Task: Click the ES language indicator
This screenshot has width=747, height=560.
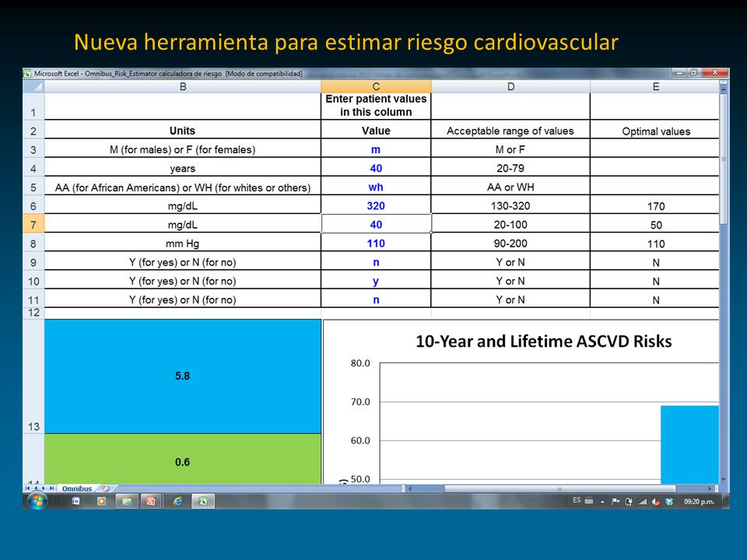Action: coord(577,500)
